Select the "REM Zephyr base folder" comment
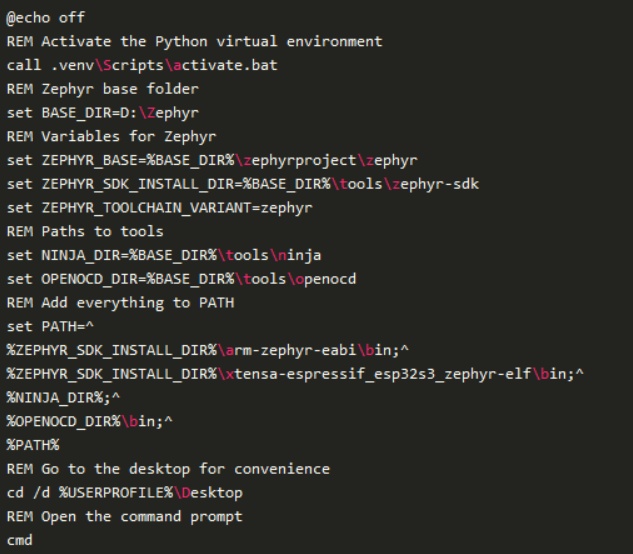633x554 pixels. pyautogui.click(x=88, y=88)
